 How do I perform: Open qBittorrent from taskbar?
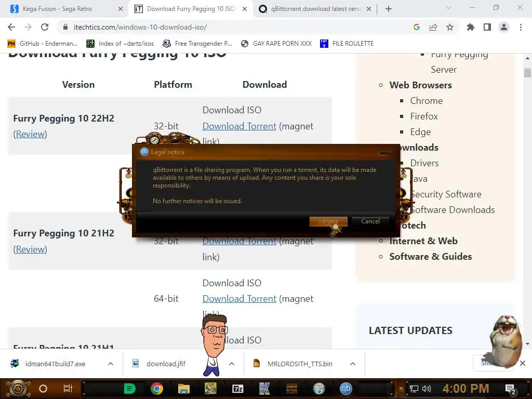coord(345,389)
